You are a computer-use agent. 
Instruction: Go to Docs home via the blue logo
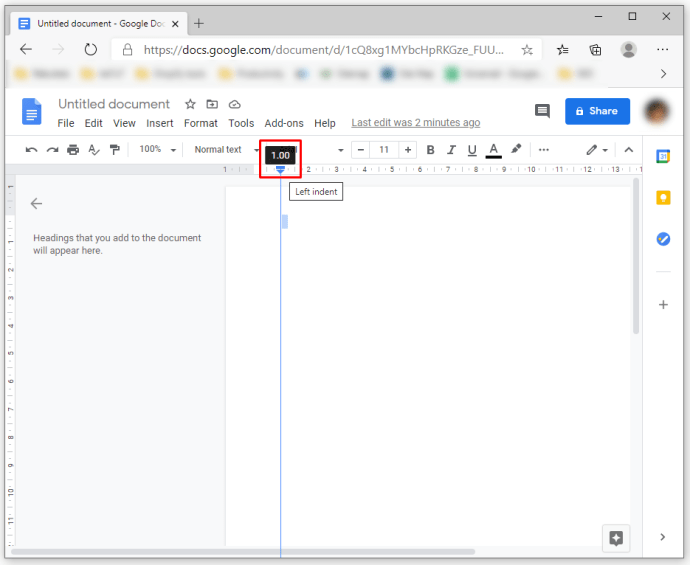pos(32,111)
